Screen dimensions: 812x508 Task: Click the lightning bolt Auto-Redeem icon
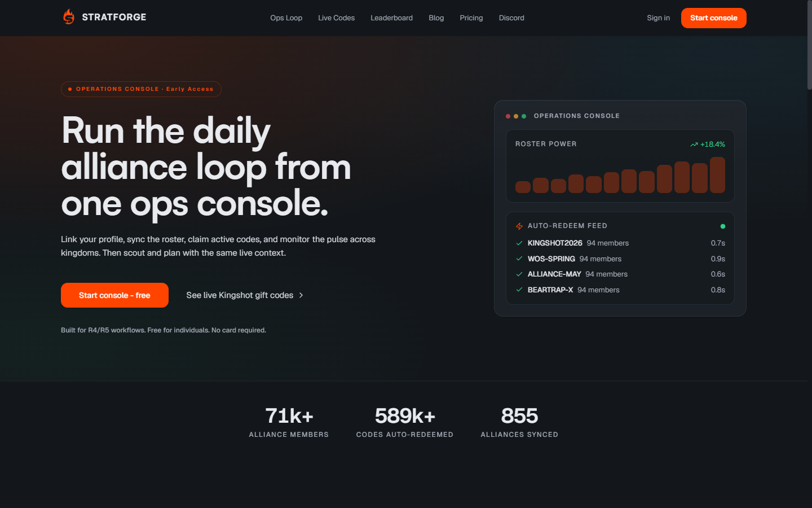[519, 226]
